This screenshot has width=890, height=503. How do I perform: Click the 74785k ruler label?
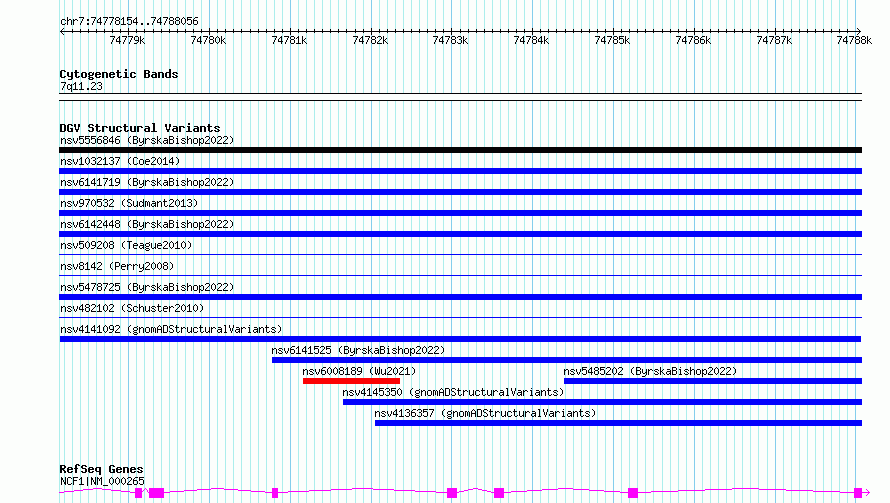(x=612, y=40)
